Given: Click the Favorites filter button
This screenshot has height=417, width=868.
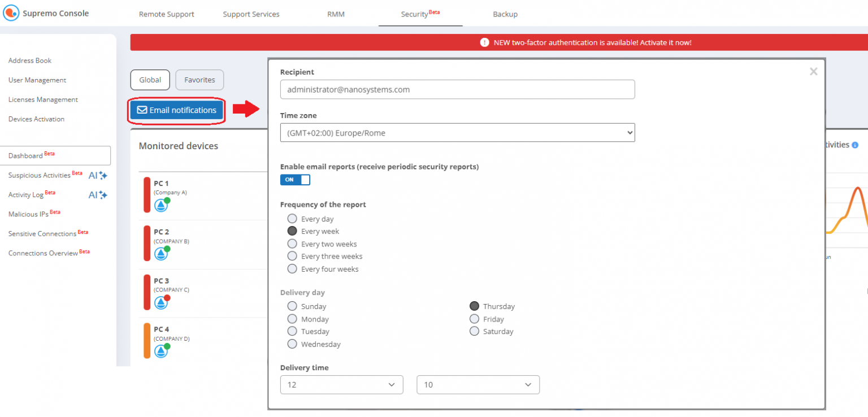Looking at the screenshot, I should 199,80.
